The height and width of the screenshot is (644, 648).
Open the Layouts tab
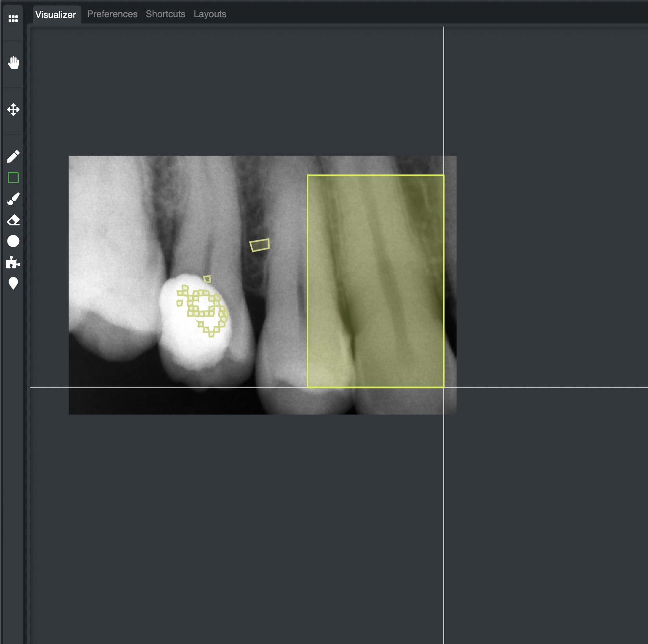[210, 14]
